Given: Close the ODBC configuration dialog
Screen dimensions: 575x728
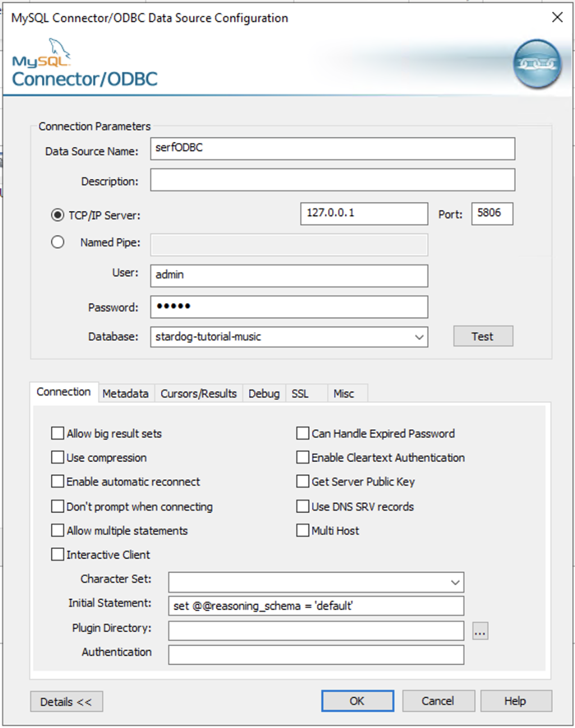Looking at the screenshot, I should [x=557, y=17].
